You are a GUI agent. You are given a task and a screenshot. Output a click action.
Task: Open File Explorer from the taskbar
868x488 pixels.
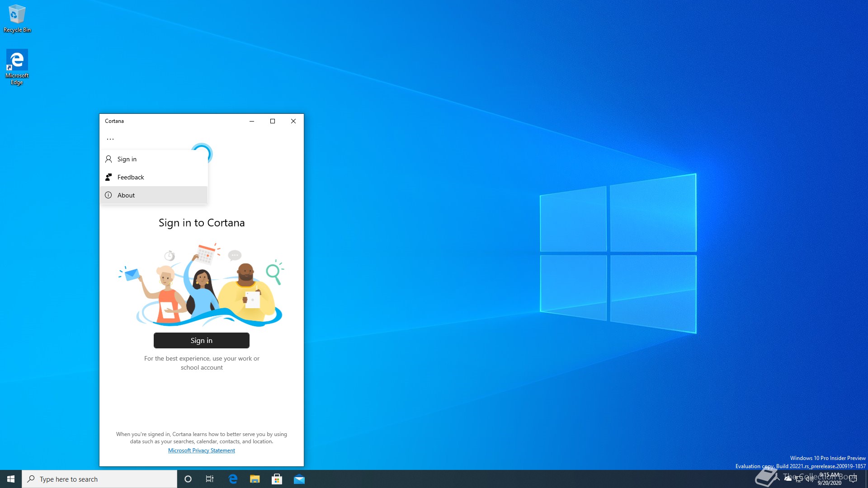coord(255,479)
